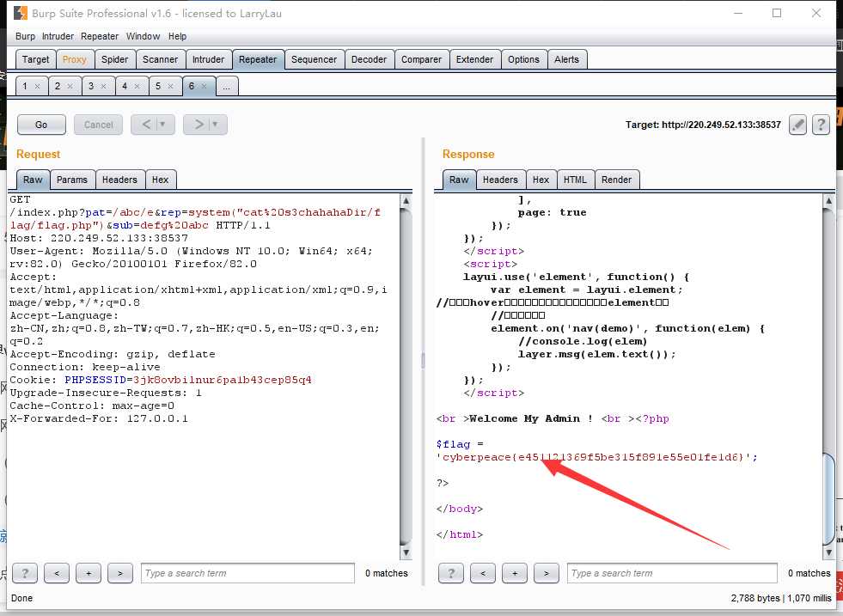
Task: Go to previous match in response search
Action: (482, 573)
